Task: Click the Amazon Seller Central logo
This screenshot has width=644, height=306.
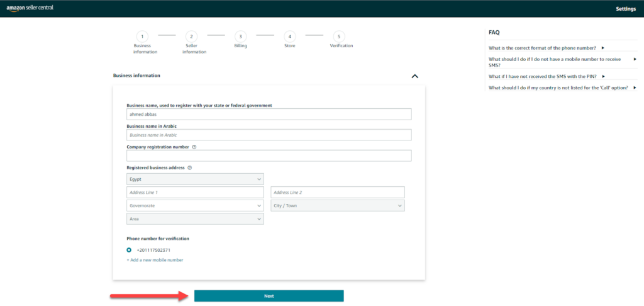Action: pos(30,8)
